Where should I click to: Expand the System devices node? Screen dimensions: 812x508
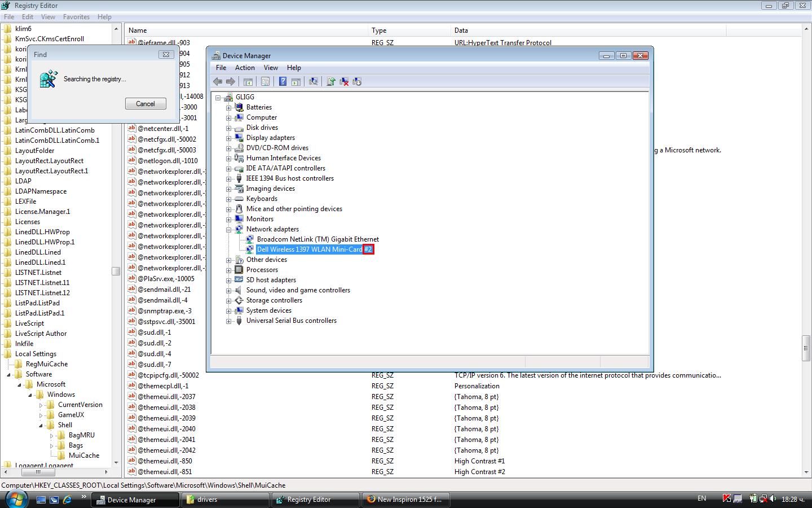tap(229, 310)
